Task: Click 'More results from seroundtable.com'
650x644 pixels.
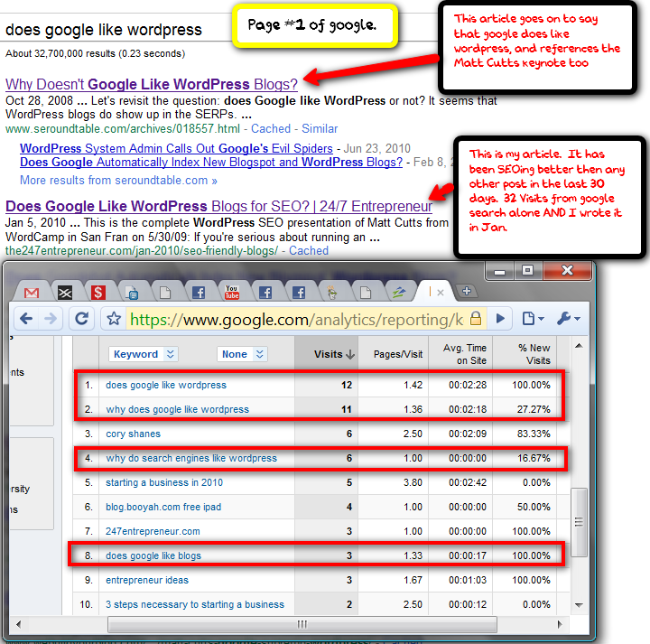Action: pos(118,181)
